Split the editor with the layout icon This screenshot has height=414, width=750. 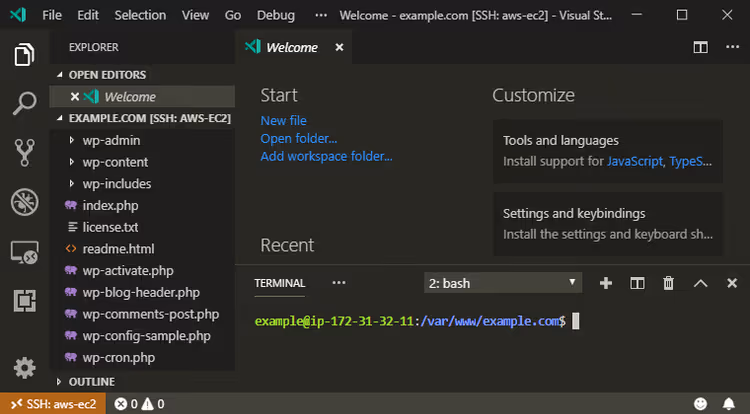coord(700,47)
